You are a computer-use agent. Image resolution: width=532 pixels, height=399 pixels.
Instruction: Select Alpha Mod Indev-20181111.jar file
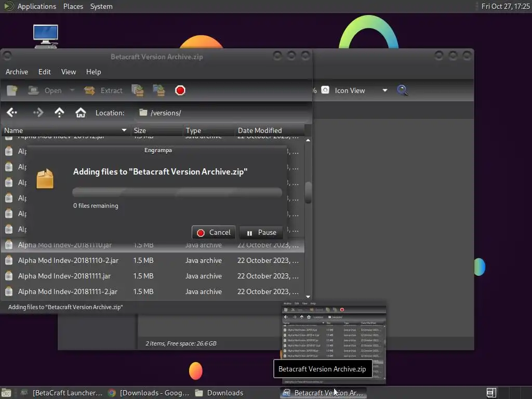point(152,276)
